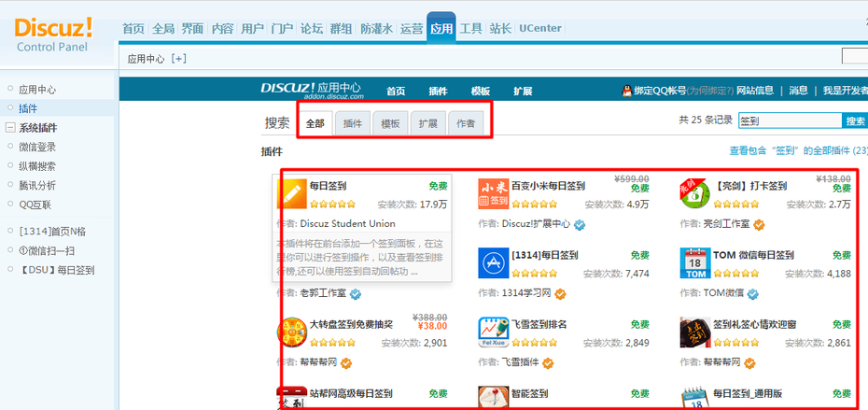The width and height of the screenshot is (868, 410).
Task: Click five-star rating of 每日签到
Action: click(332, 204)
